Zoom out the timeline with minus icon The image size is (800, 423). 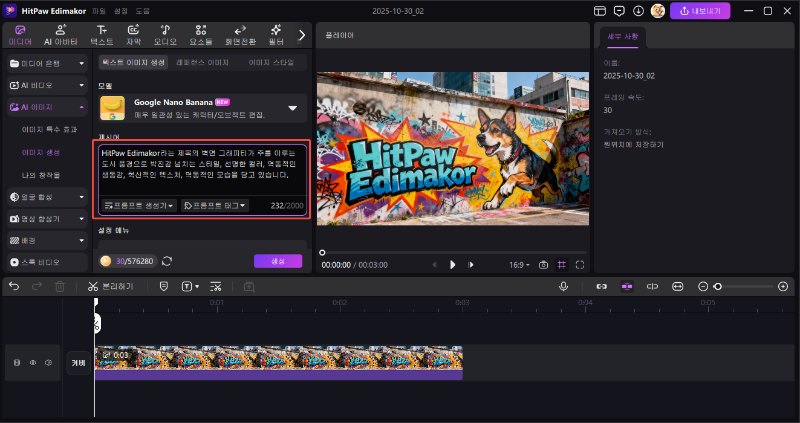[703, 287]
